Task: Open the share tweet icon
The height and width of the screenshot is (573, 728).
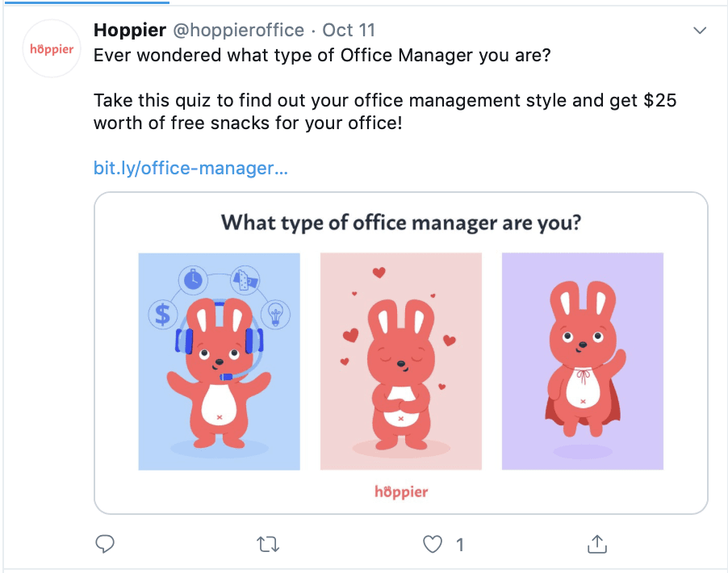Action: 597,544
